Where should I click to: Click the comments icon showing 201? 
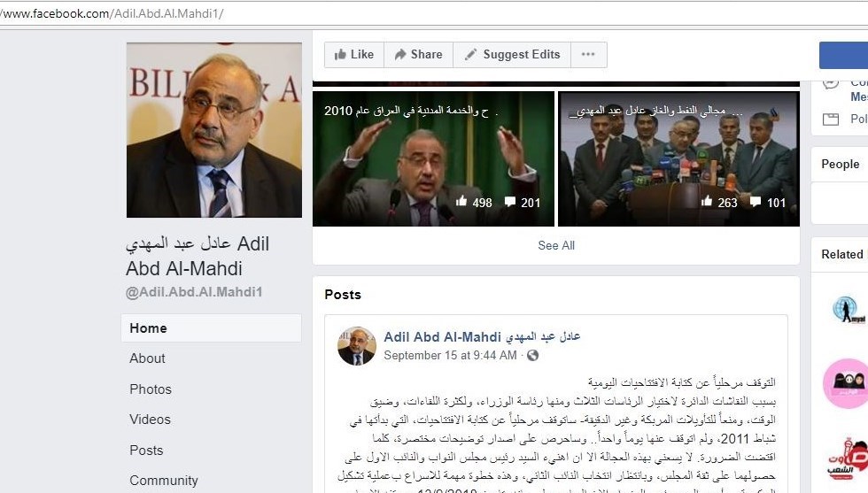pyautogui.click(x=510, y=202)
